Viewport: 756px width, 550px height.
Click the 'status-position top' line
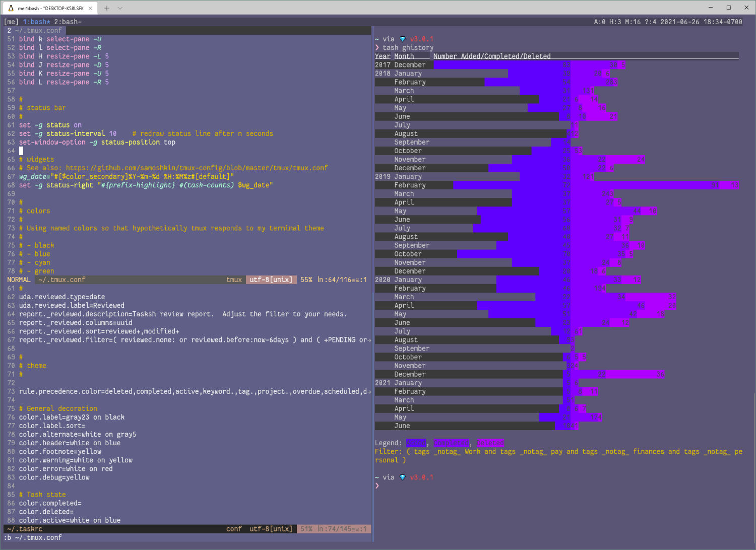(97, 142)
